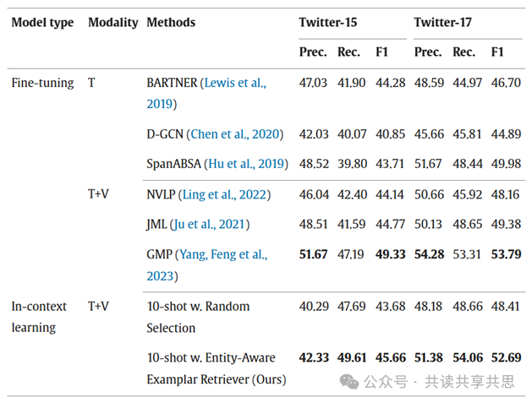
Task: Select the Modality column header
Action: [112, 22]
